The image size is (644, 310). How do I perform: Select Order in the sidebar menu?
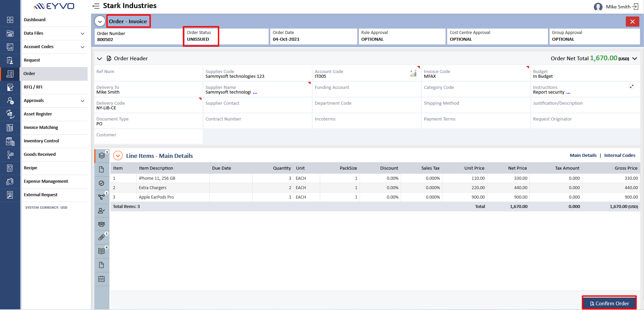click(29, 74)
